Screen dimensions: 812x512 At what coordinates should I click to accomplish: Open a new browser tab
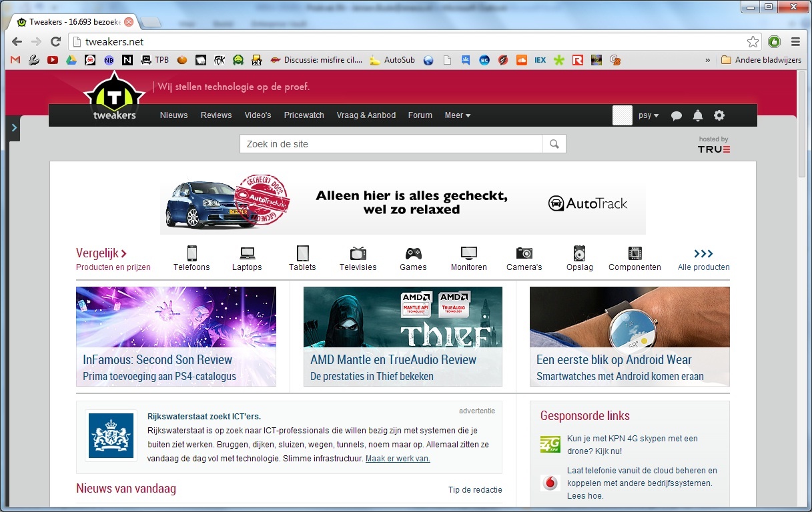tap(151, 23)
